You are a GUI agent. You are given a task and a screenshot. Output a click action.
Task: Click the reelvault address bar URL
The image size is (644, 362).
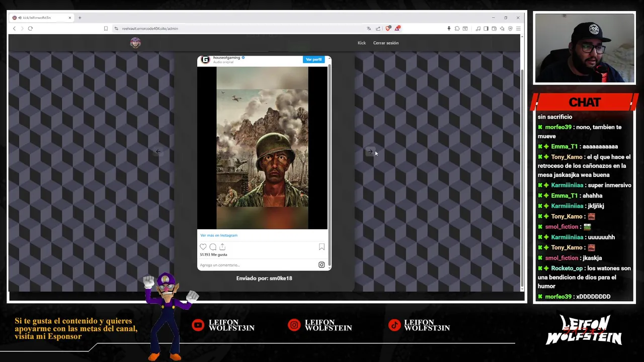(x=150, y=28)
